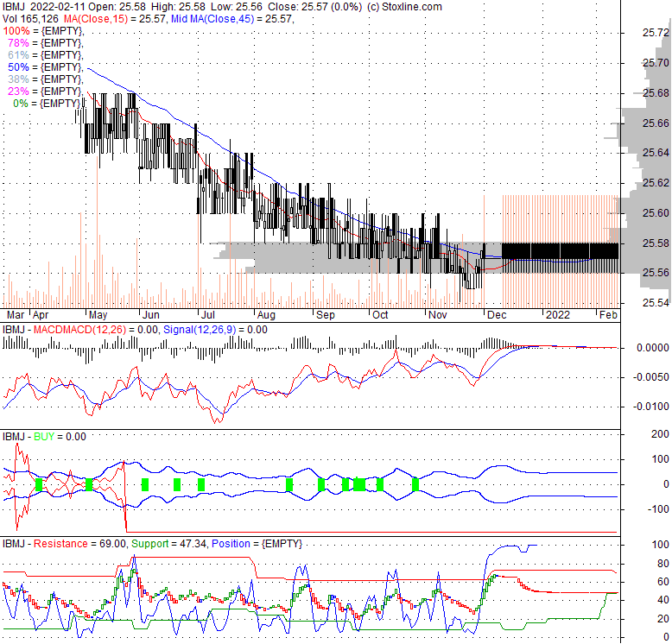The height and width of the screenshot is (644, 672).
Task: Click the blue 'Mid MA(Close,45)' legend label
Action: click(212, 19)
